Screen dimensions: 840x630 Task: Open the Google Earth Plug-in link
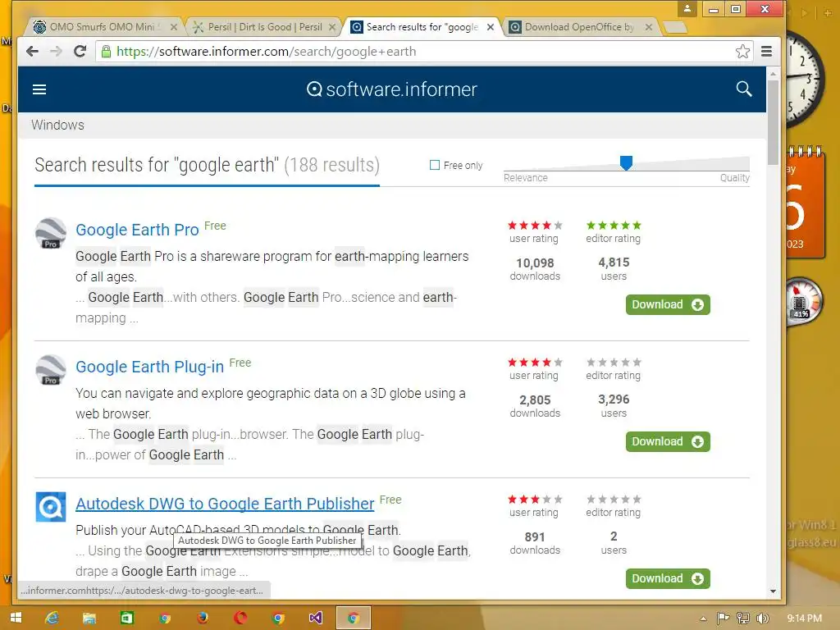149,367
